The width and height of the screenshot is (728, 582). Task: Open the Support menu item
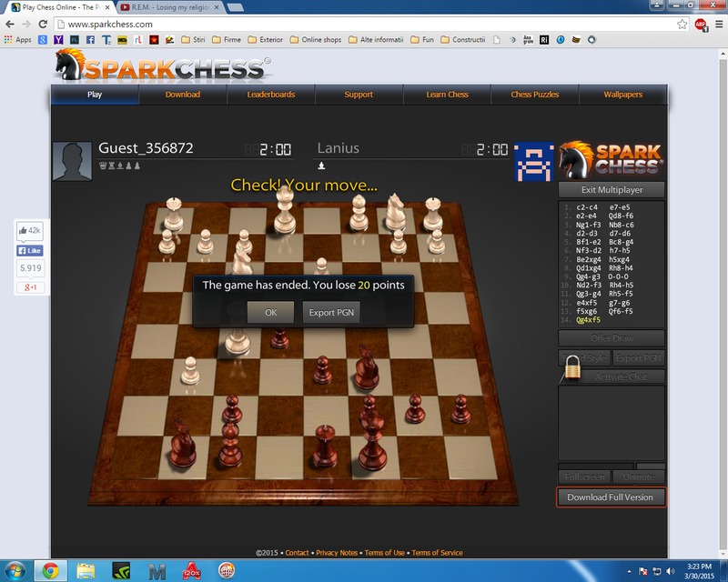pos(359,95)
